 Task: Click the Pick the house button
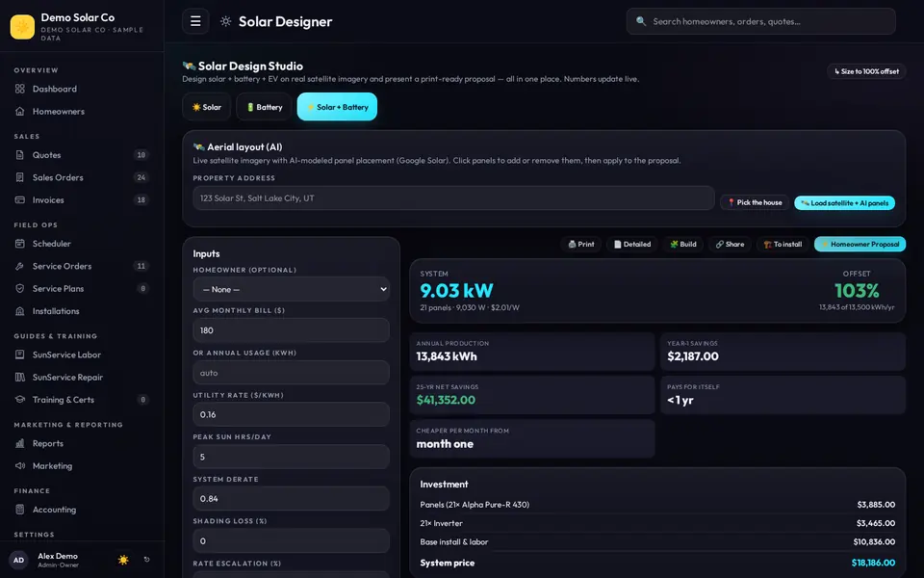click(x=755, y=202)
